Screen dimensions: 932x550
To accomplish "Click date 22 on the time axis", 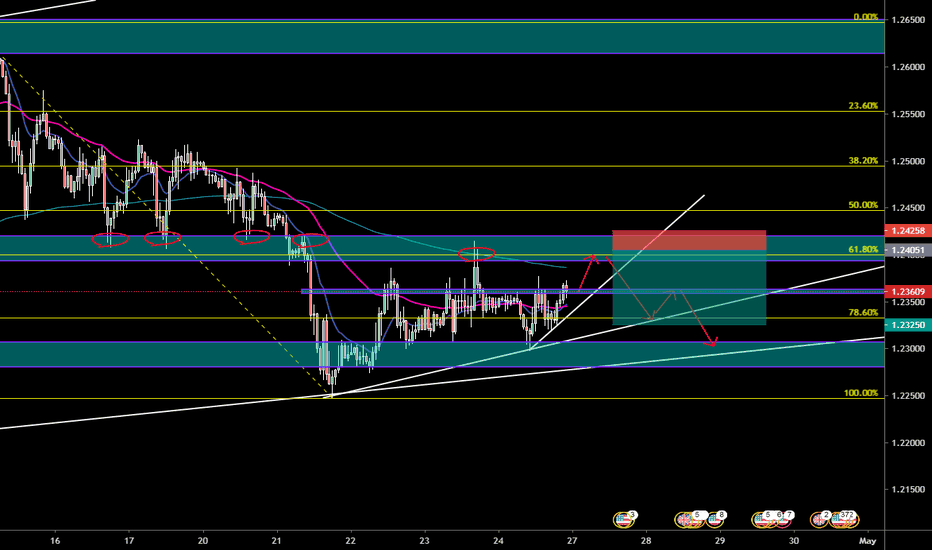I will (x=350, y=540).
